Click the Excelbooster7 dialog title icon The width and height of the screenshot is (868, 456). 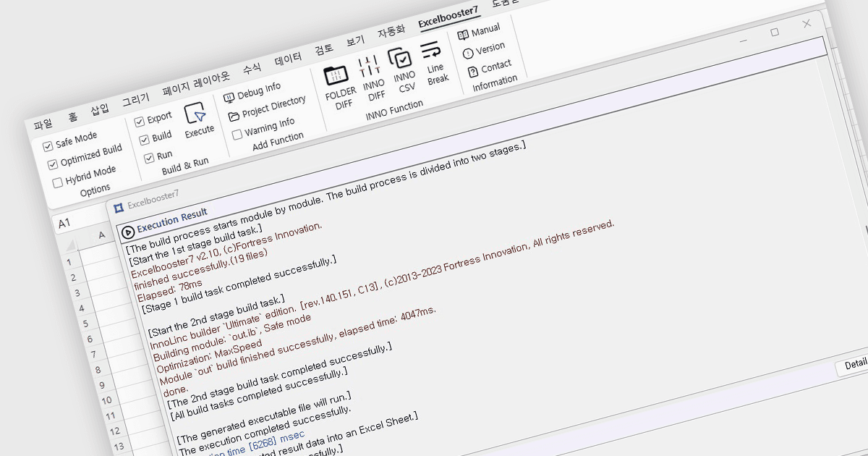(x=119, y=208)
